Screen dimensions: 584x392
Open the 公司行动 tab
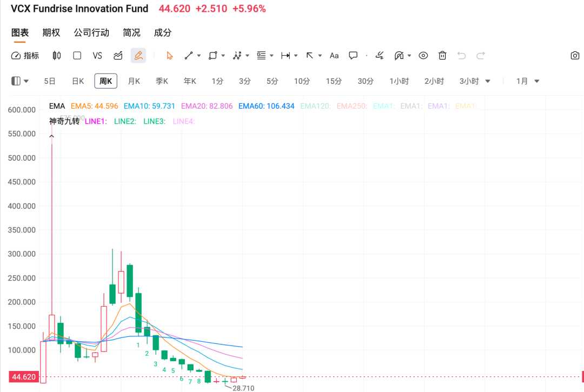pyautogui.click(x=91, y=33)
